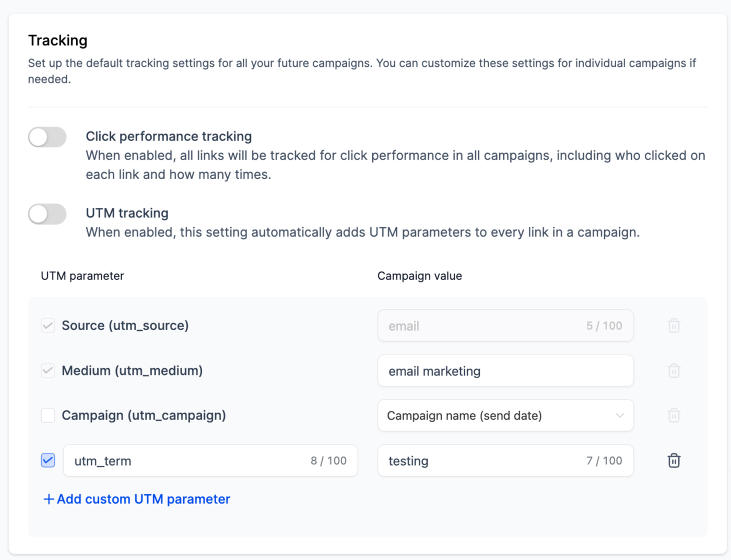The image size is (731, 560).
Task: Click the Source (utm_source) label text
Action: click(125, 326)
